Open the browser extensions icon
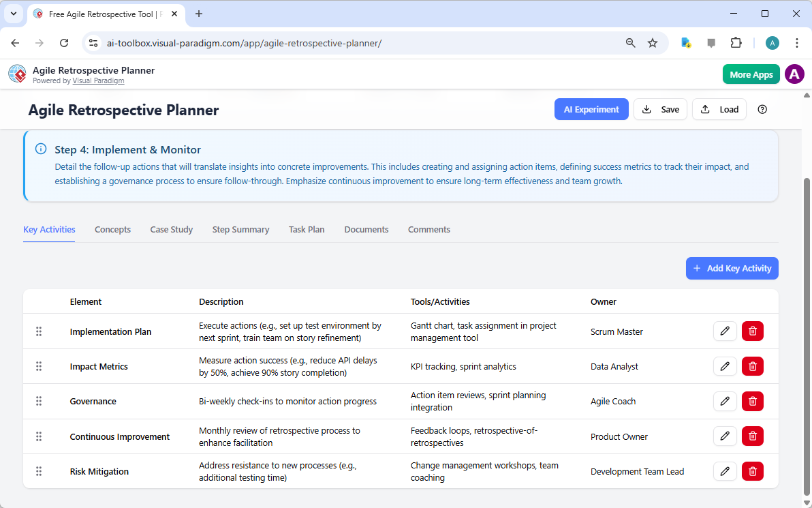 point(736,42)
